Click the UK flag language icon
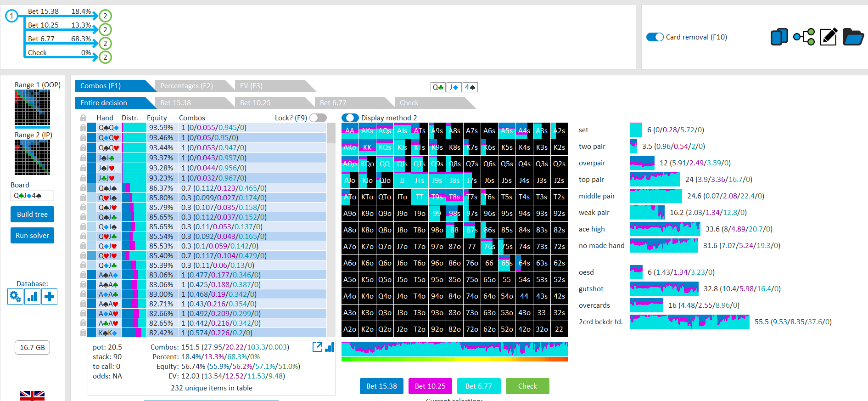The width and height of the screenshot is (868, 401). [x=32, y=395]
